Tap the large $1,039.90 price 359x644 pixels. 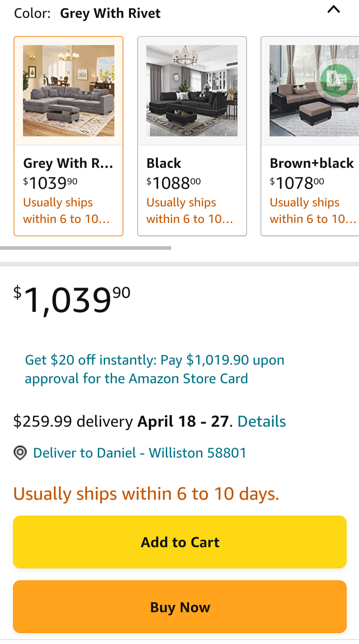click(x=72, y=300)
